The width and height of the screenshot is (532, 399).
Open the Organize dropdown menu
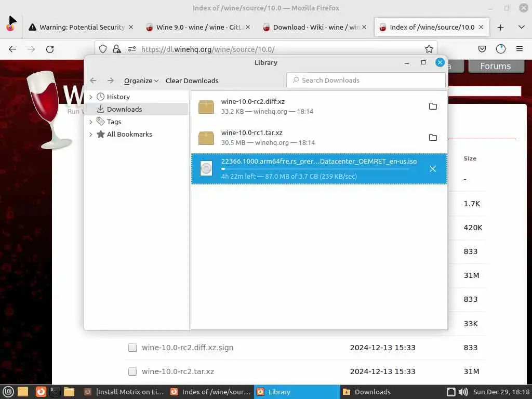pyautogui.click(x=141, y=81)
